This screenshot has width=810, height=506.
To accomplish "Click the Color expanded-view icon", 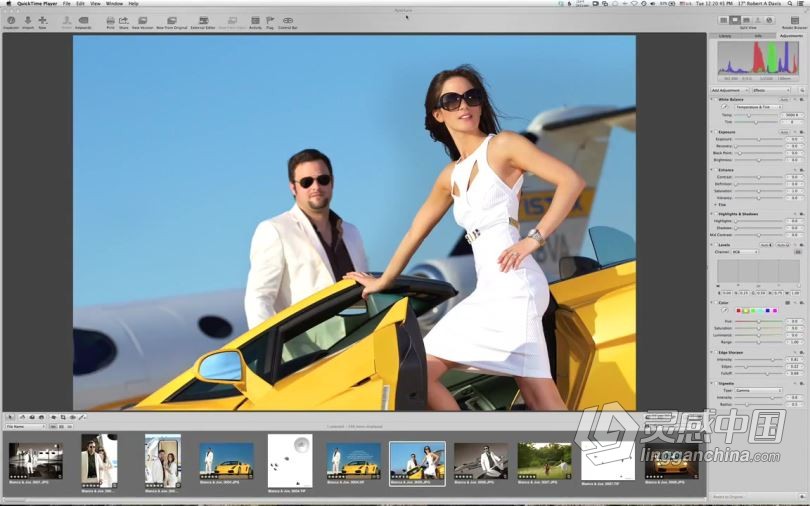I will (788, 303).
